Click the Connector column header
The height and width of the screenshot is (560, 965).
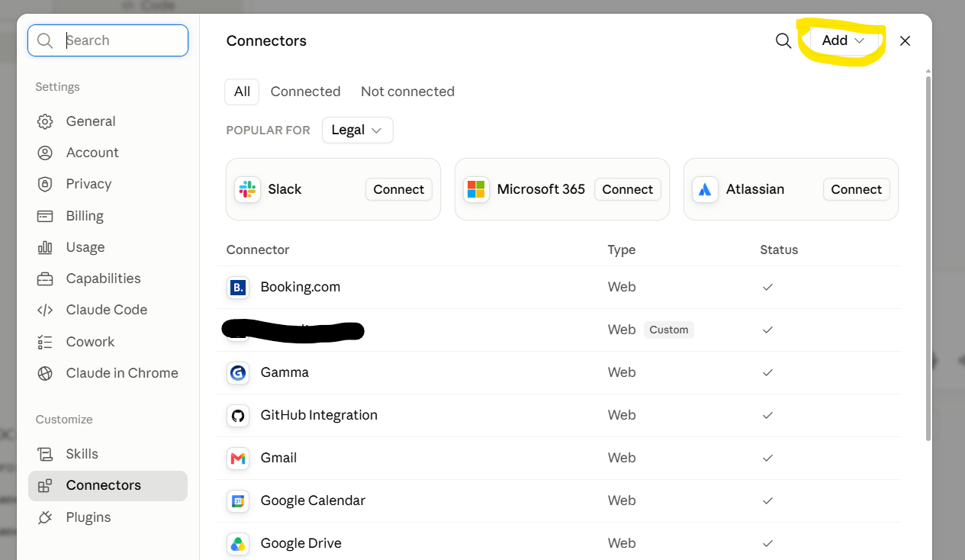tap(258, 249)
